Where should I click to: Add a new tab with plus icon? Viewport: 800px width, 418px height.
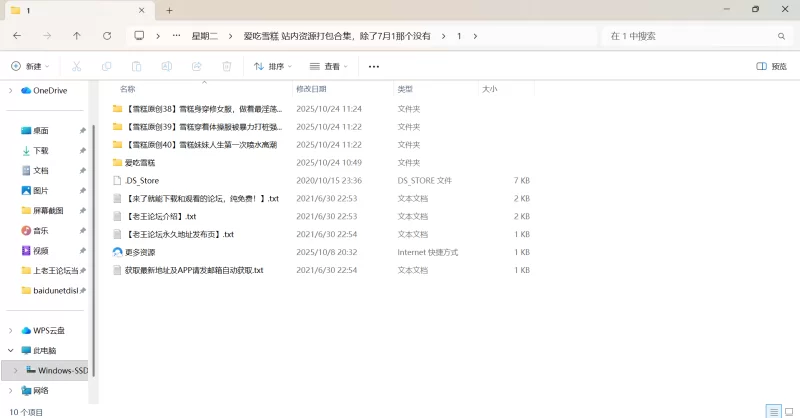tap(169, 10)
